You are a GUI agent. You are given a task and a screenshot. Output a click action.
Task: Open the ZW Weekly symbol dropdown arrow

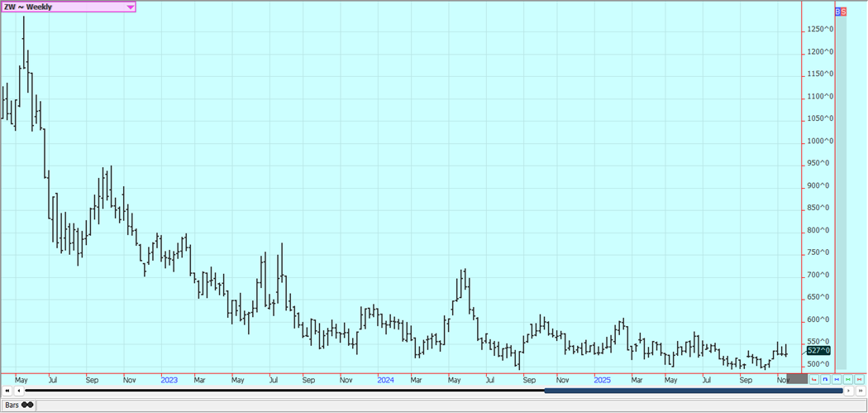[x=130, y=7]
